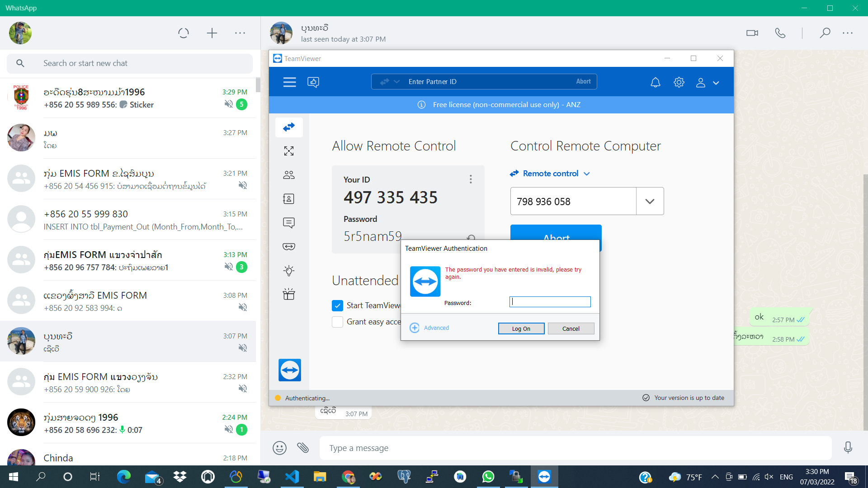Open the Meeting tab in sidebar
This screenshot has height=488, width=868.
pyautogui.click(x=289, y=175)
